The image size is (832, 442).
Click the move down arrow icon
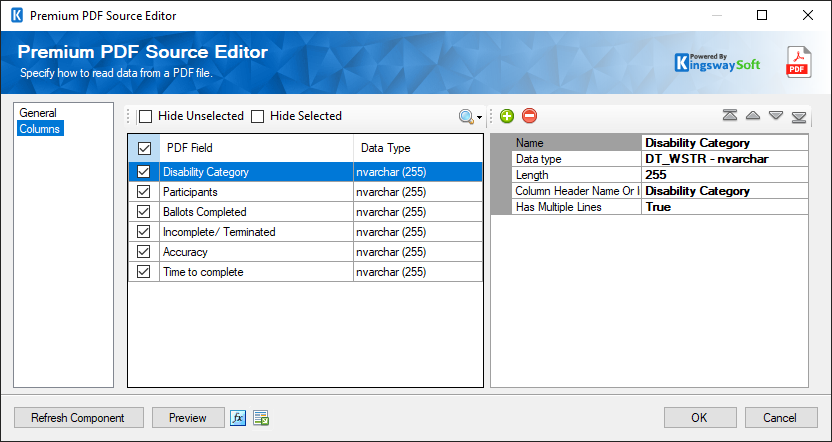click(776, 116)
